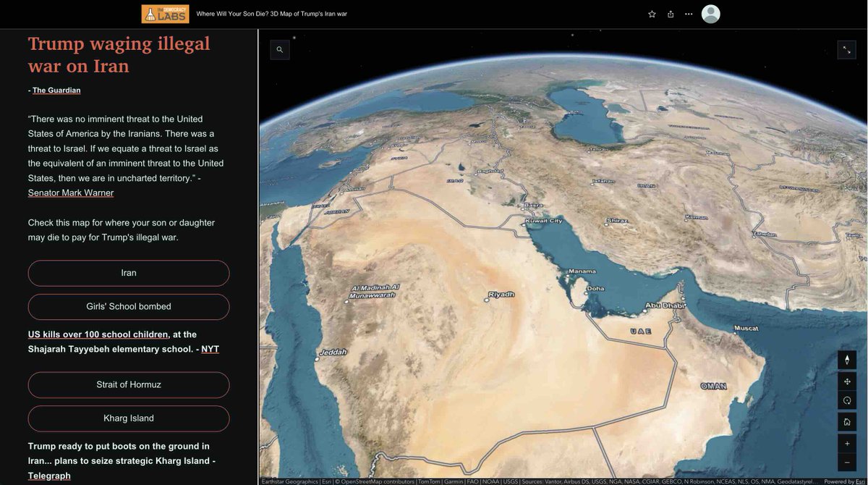Zoom in on the map
Viewport: 868px width, 485px height.
(847, 443)
